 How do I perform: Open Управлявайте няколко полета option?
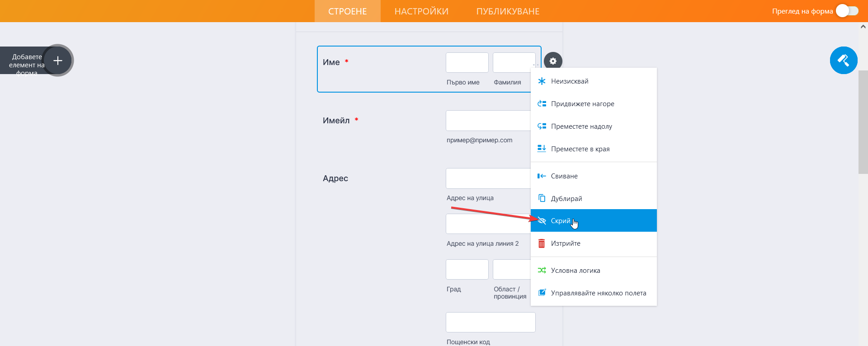pyautogui.click(x=598, y=293)
